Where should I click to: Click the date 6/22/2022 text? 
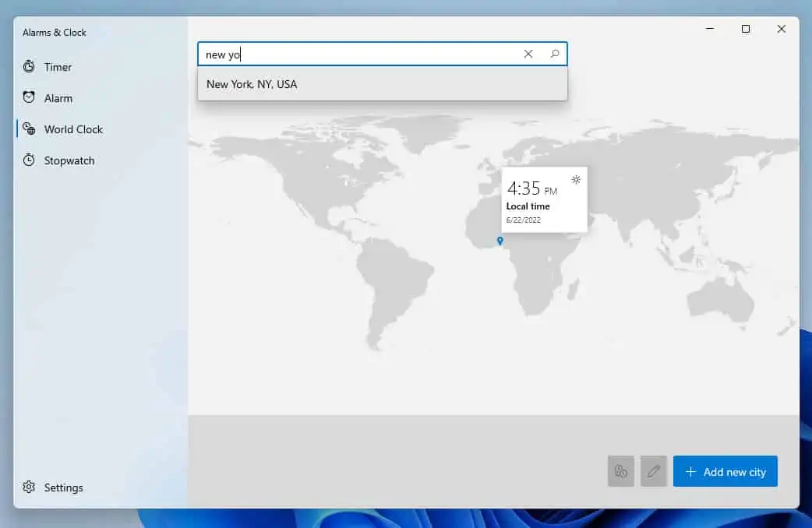click(524, 220)
